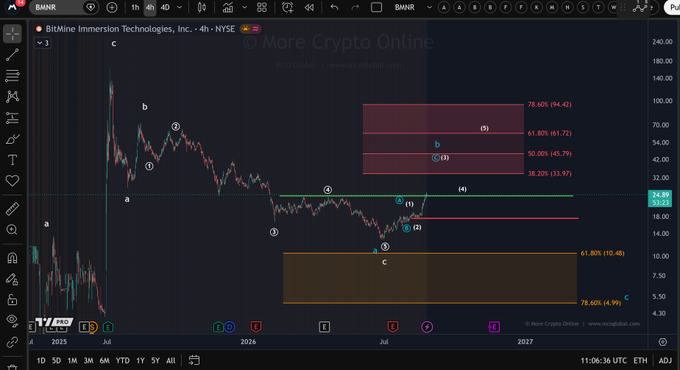Expand the saved layout dropdown next to BMNR
This screenshot has height=370, width=680.
click(x=429, y=7)
